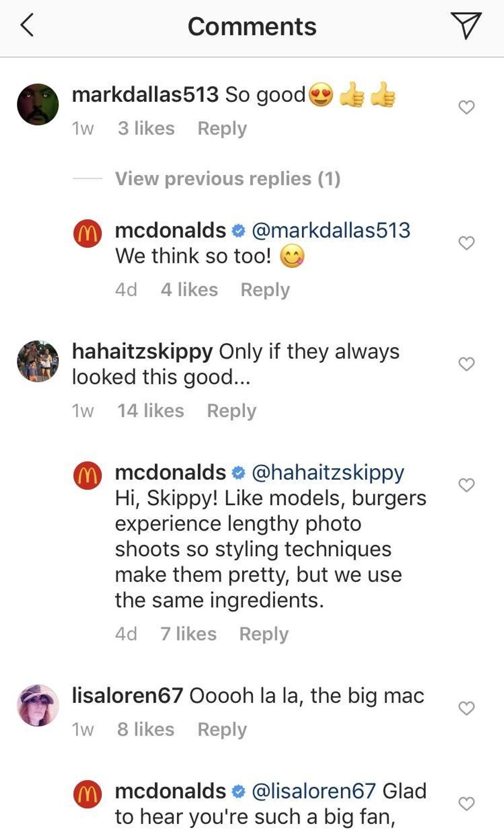Screen dimensions: 504x831
Task: Open lisaloren67's profile picture
Action: point(38,705)
